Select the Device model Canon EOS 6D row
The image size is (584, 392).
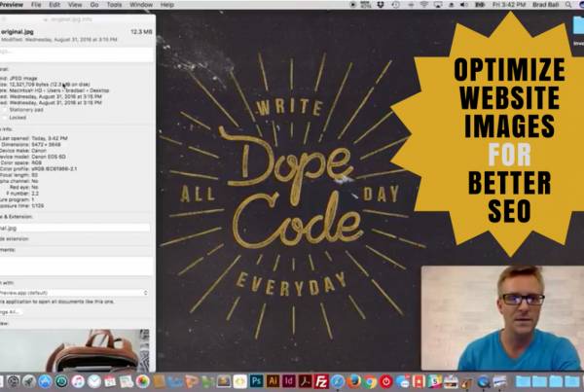(x=33, y=157)
